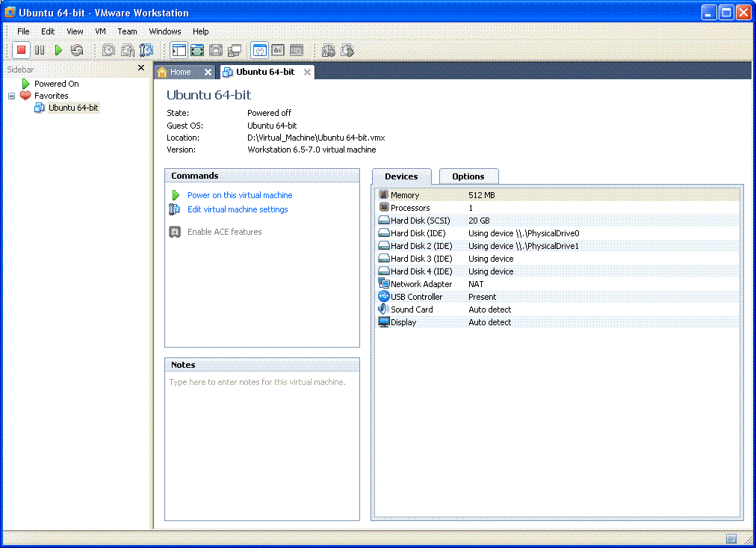
Task: Open the VM menu
Action: pyautogui.click(x=100, y=31)
